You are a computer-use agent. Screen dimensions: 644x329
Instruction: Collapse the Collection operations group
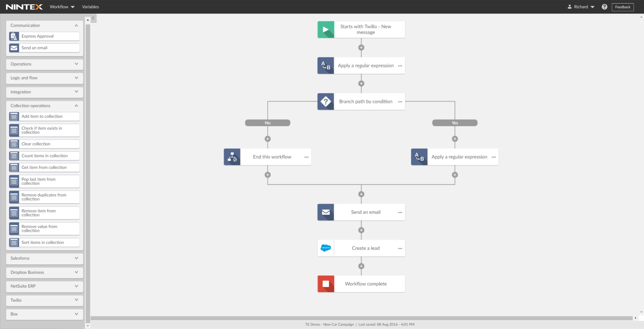(x=77, y=106)
